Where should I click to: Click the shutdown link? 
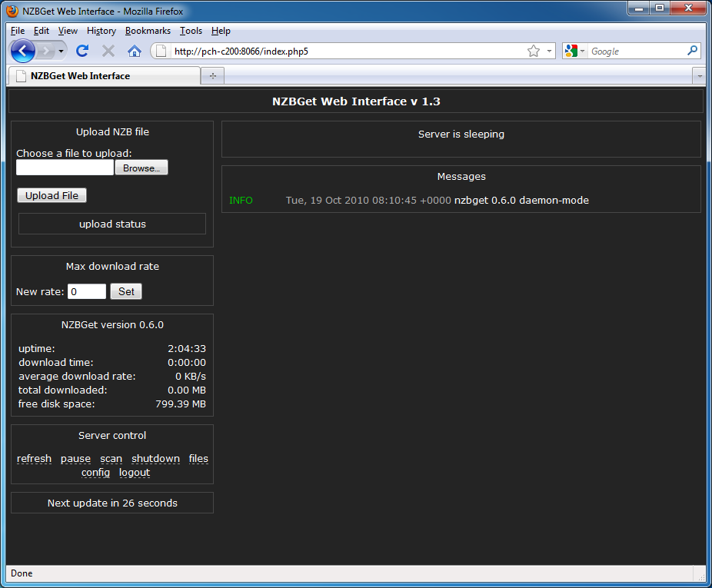(156, 459)
